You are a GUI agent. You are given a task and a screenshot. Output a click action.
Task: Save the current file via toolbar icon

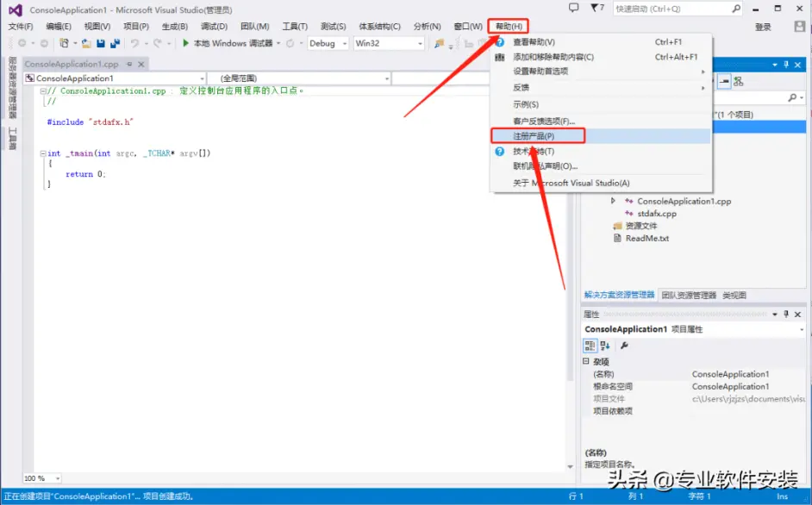coord(101,43)
